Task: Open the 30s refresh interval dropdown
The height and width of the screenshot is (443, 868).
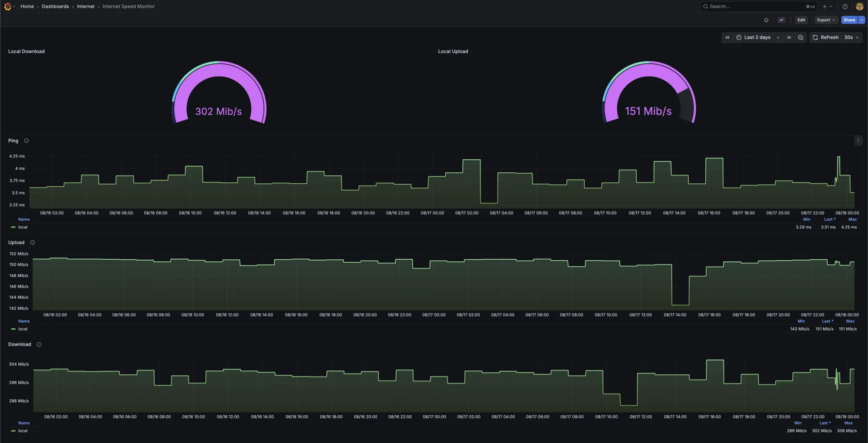Action: pos(852,37)
